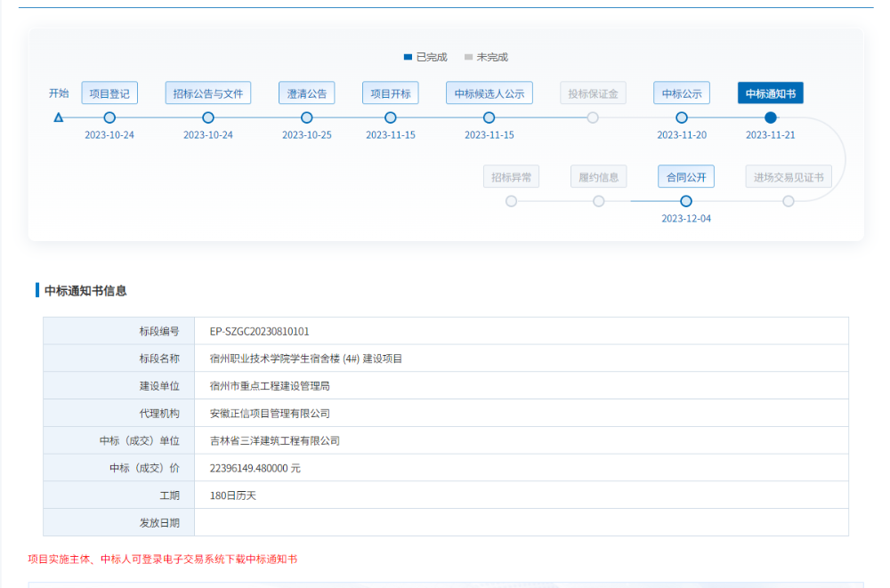
Task: Open the 中标公示 step
Action: pos(682,93)
